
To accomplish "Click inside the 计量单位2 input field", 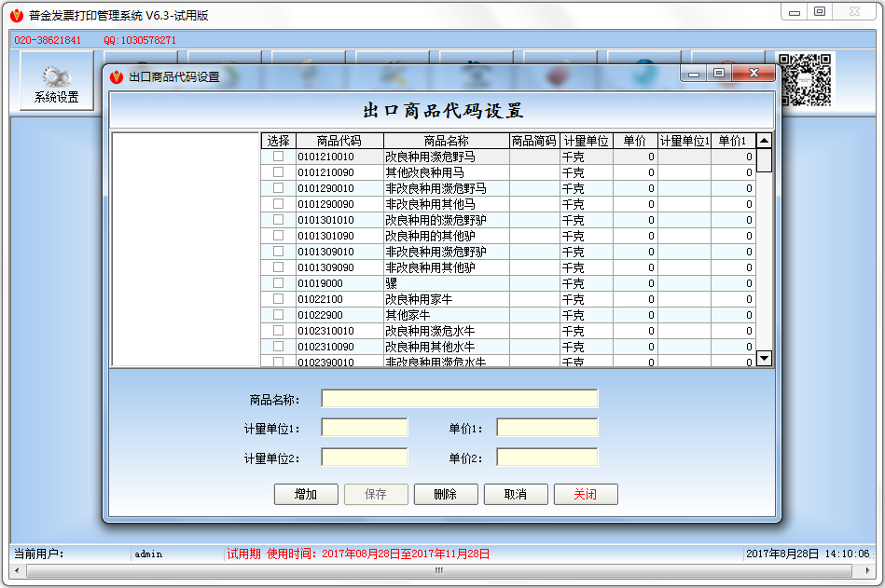I will tap(364, 457).
